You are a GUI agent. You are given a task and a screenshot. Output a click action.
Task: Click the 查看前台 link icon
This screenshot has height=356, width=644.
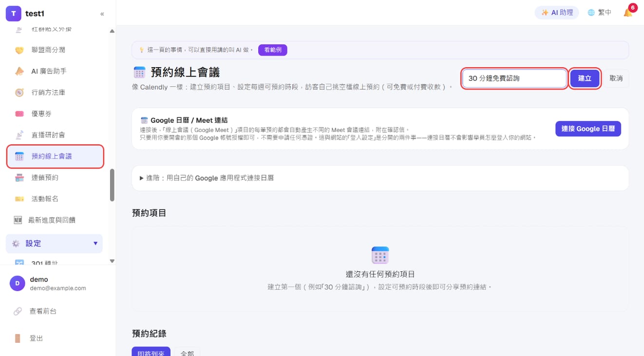pyautogui.click(x=18, y=311)
